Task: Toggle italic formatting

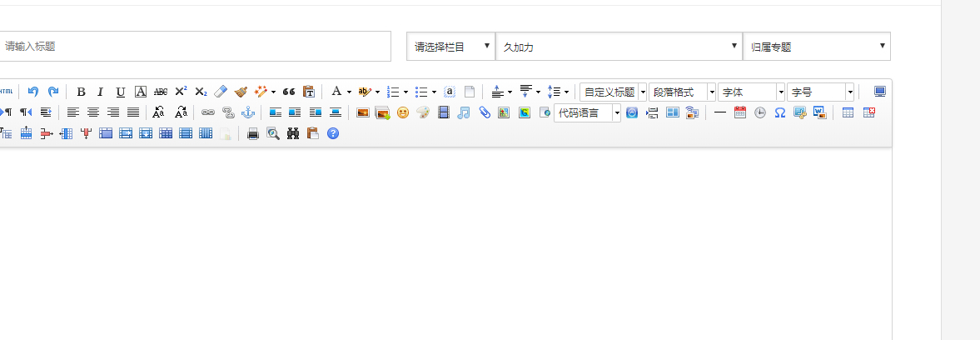Action: 100,92
